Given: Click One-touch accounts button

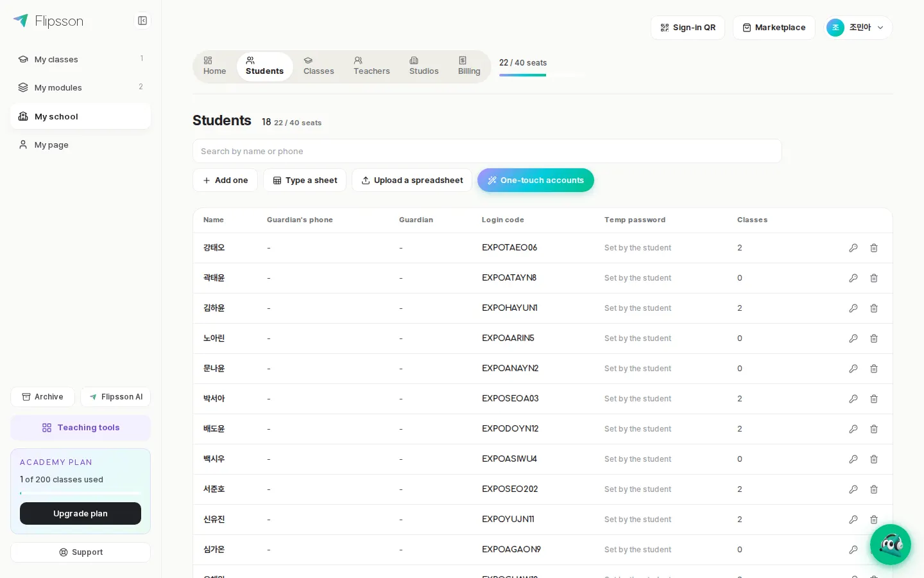Looking at the screenshot, I should click(x=536, y=180).
